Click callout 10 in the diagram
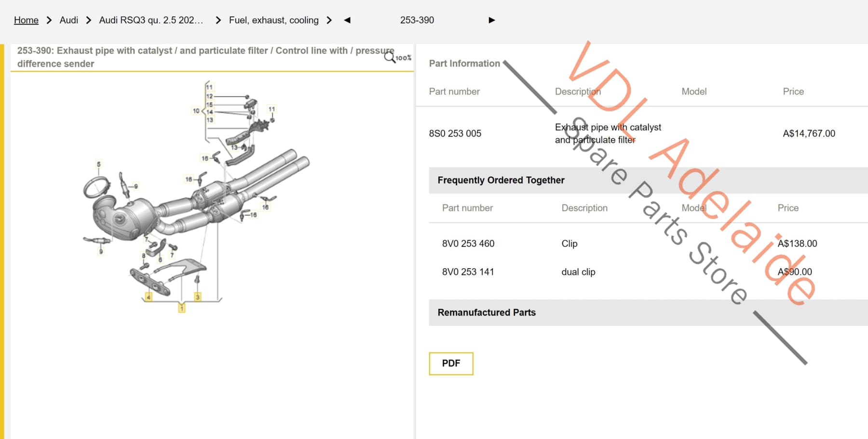868x439 pixels. pos(196,111)
